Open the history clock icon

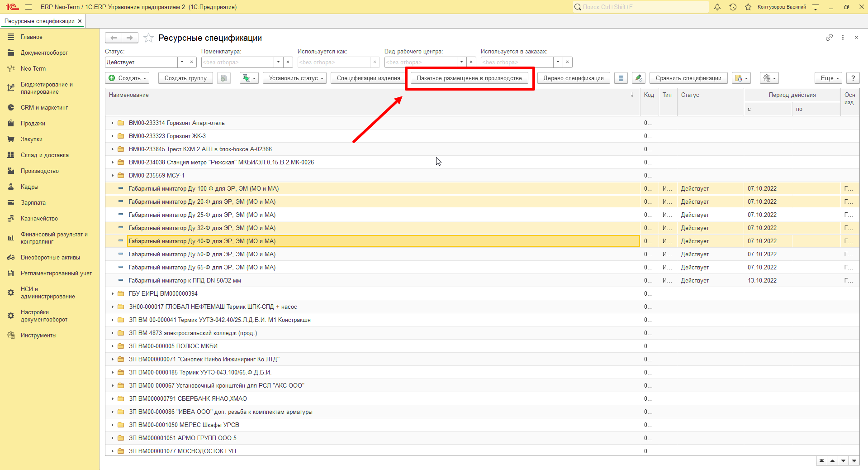(x=733, y=7)
